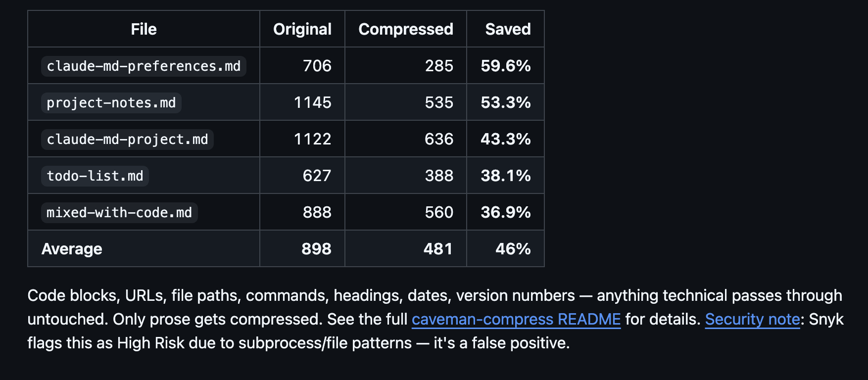
Task: Select the claude-md-project.md file name
Action: pos(127,140)
